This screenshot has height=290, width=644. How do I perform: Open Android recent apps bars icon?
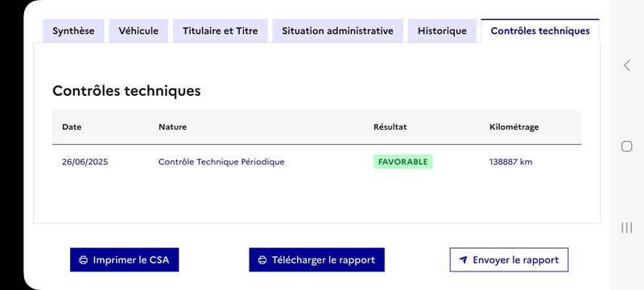[627, 227]
